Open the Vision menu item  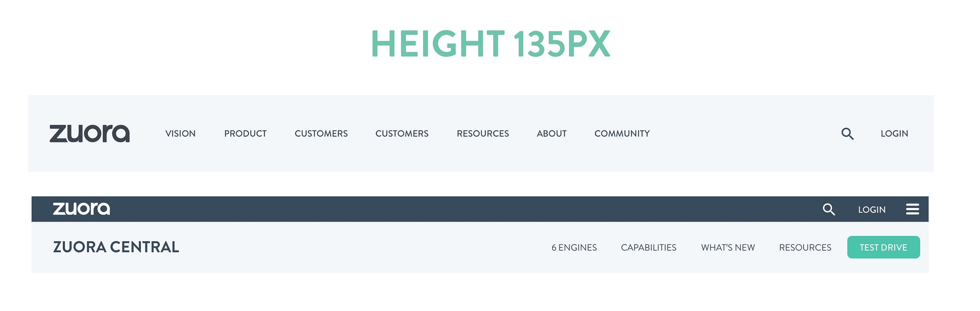click(x=180, y=133)
